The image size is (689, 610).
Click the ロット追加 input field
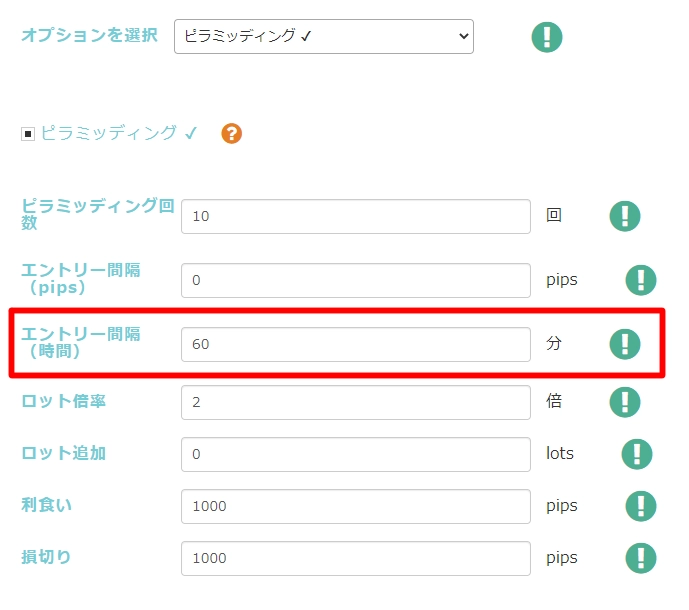[355, 454]
